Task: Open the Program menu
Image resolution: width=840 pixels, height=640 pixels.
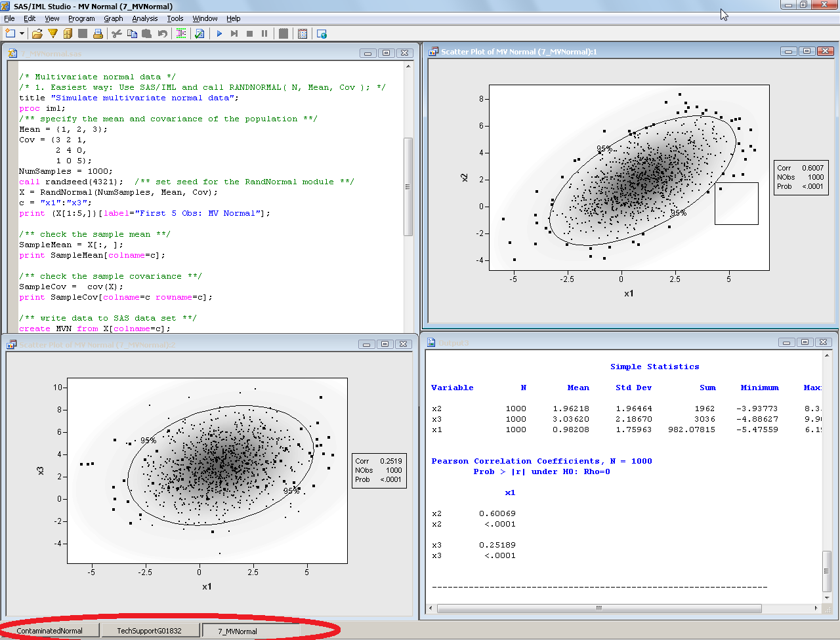Action: [x=81, y=18]
